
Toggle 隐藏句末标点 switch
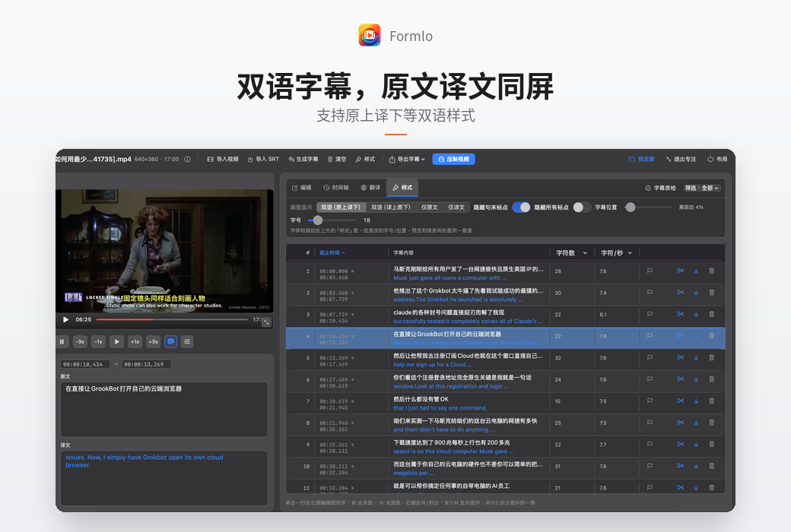(x=521, y=207)
